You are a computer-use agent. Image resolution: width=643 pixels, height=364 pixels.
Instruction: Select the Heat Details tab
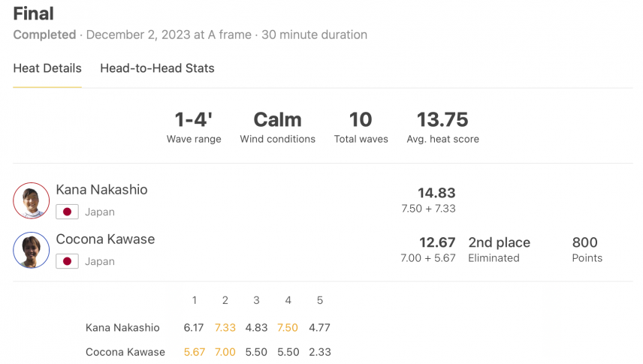point(47,68)
